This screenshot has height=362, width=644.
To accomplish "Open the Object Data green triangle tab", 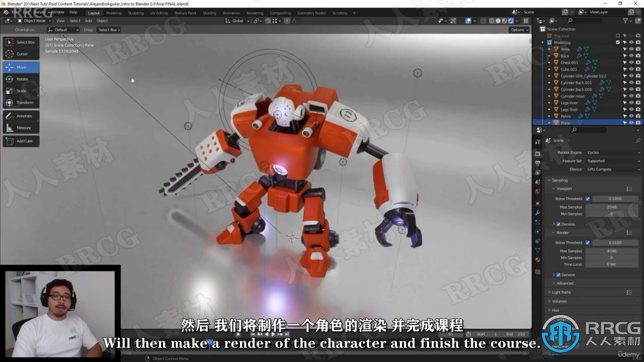I will point(538,250).
